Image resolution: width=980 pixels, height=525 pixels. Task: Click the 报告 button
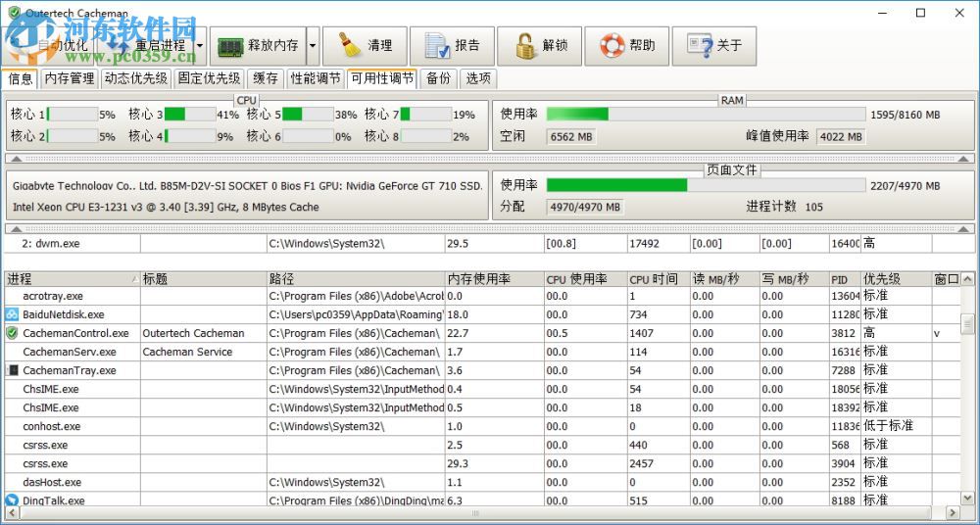point(452,46)
